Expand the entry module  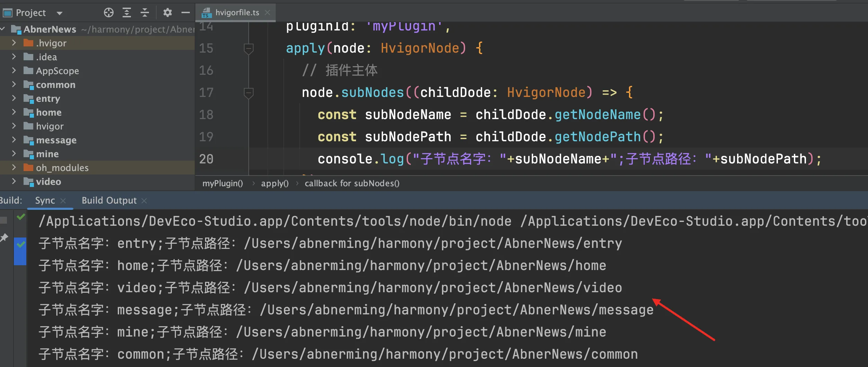[x=14, y=98]
